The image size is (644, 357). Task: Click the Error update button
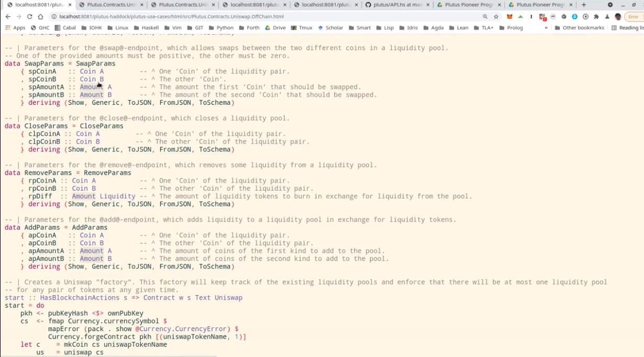[x=633, y=17]
